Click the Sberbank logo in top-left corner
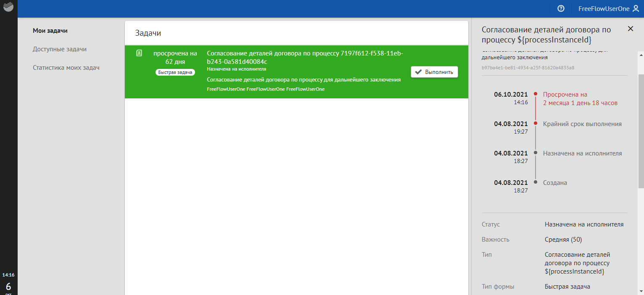 click(x=8, y=7)
